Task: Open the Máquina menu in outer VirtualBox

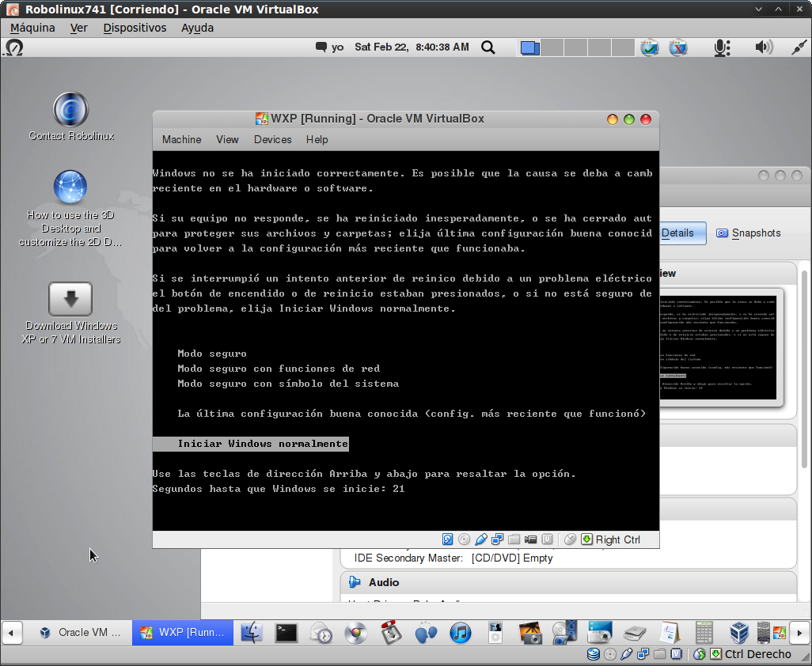Action: tap(32, 28)
